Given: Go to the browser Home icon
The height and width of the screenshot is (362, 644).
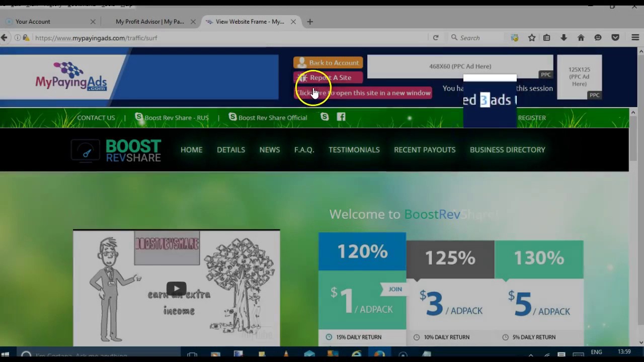Looking at the screenshot, I should [581, 38].
